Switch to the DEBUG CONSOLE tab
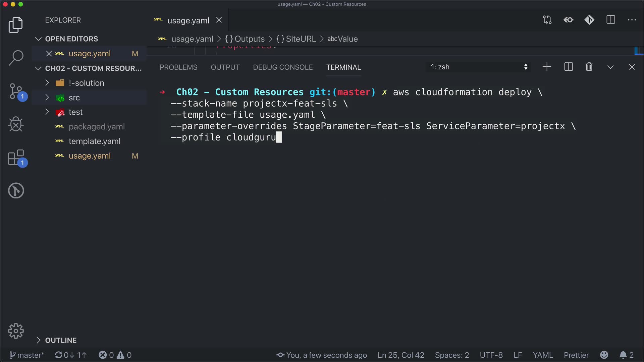Viewport: 644px width, 362px height. (x=283, y=67)
